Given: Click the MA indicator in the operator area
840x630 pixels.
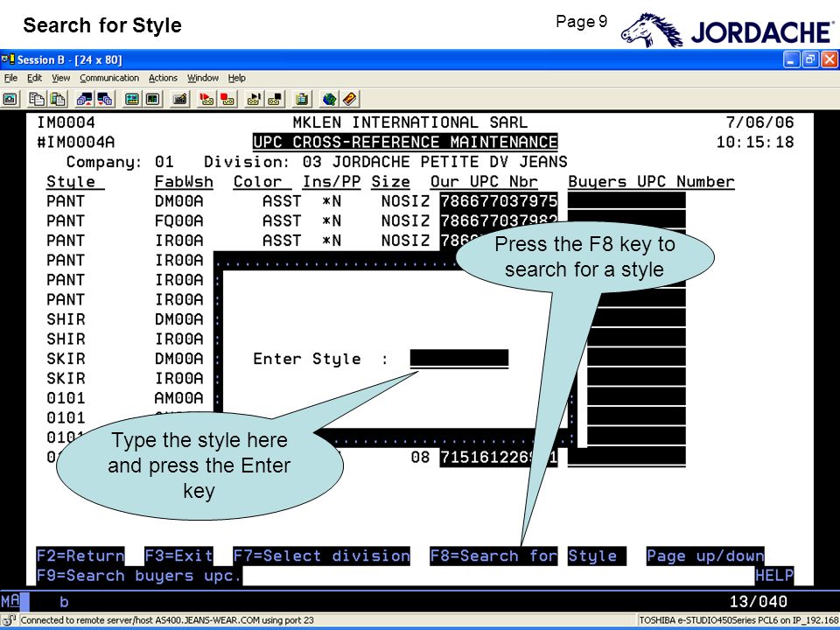Looking at the screenshot, I should (x=11, y=601).
